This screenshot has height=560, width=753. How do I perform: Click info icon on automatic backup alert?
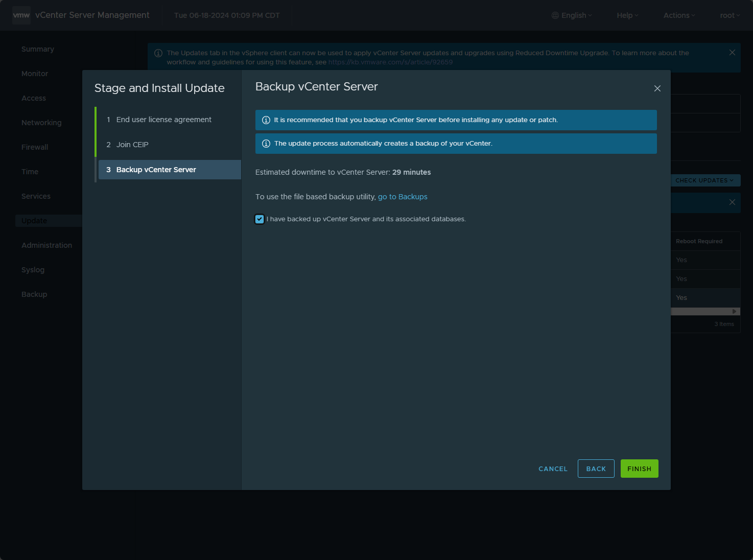pos(266,144)
